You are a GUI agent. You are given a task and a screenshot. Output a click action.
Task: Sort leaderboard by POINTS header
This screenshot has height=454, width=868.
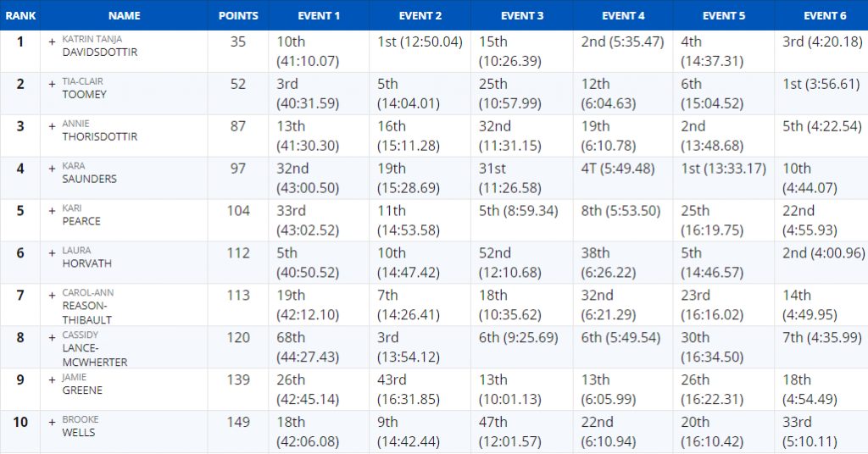(238, 15)
